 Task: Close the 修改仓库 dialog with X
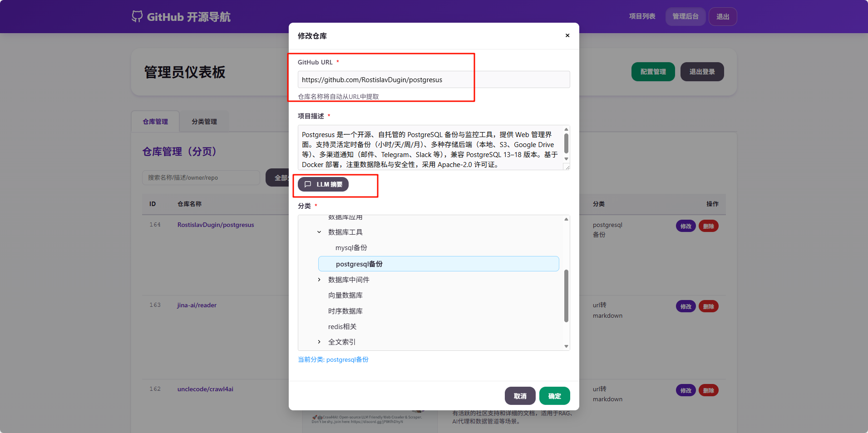click(x=567, y=35)
